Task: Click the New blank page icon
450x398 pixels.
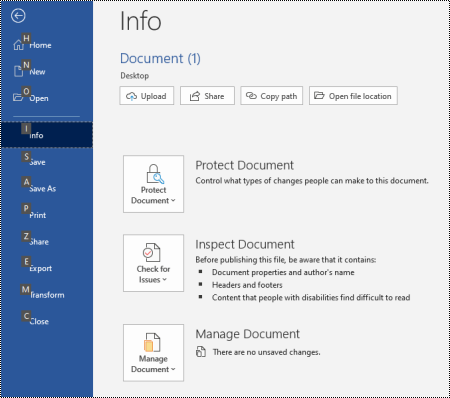Action: [18, 71]
